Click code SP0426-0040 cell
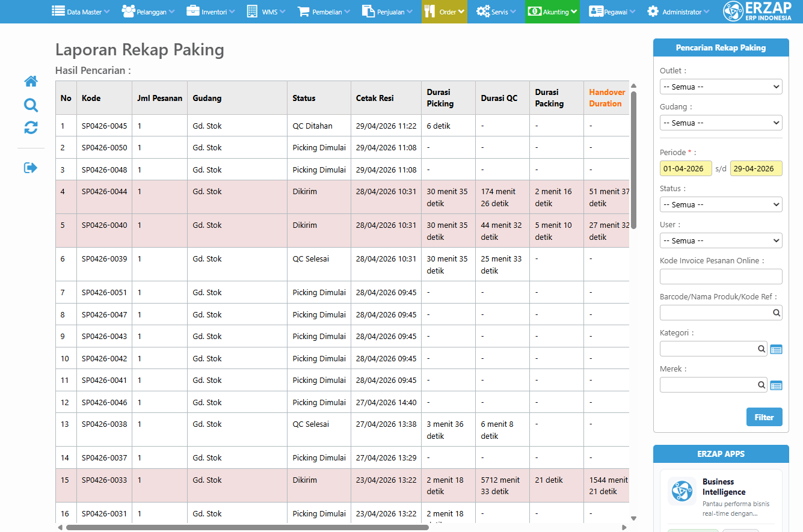Image resolution: width=803 pixels, height=532 pixels. (105, 231)
